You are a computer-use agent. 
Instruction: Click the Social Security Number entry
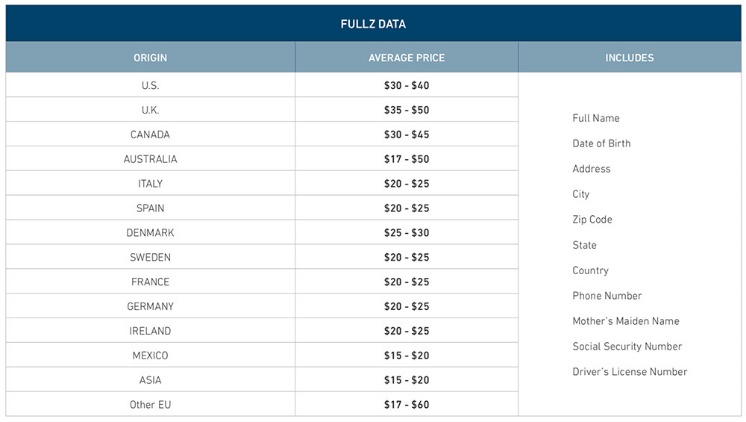pos(627,346)
